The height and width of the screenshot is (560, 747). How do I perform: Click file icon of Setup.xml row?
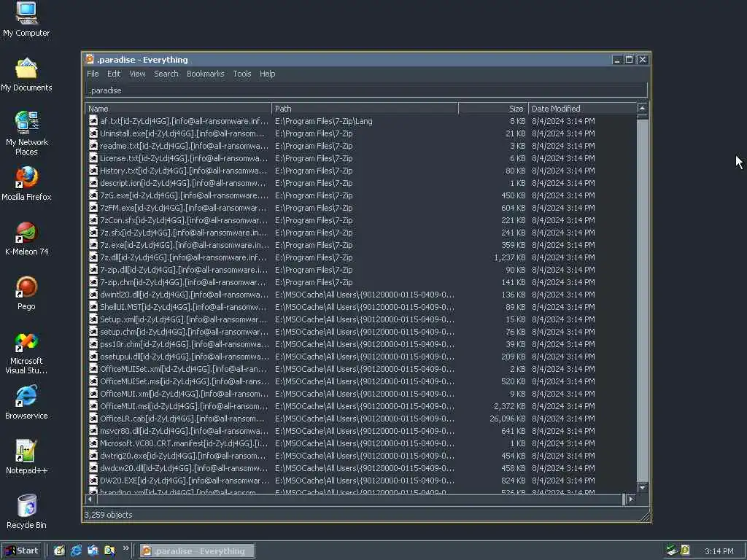[x=93, y=319]
